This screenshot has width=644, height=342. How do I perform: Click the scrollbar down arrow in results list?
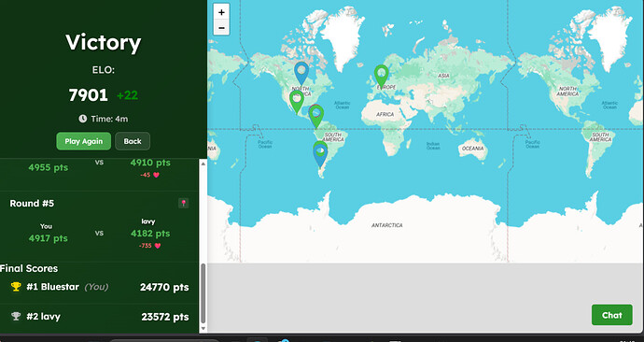203,328
